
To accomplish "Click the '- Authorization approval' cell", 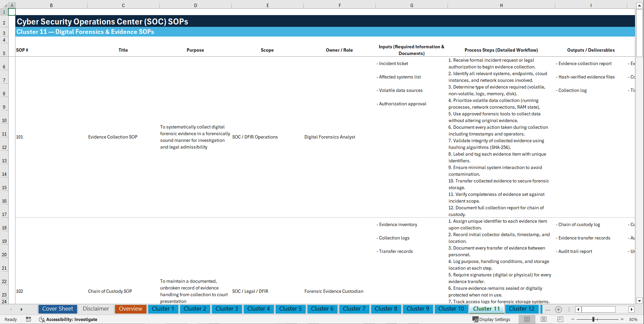I will 412,104.
